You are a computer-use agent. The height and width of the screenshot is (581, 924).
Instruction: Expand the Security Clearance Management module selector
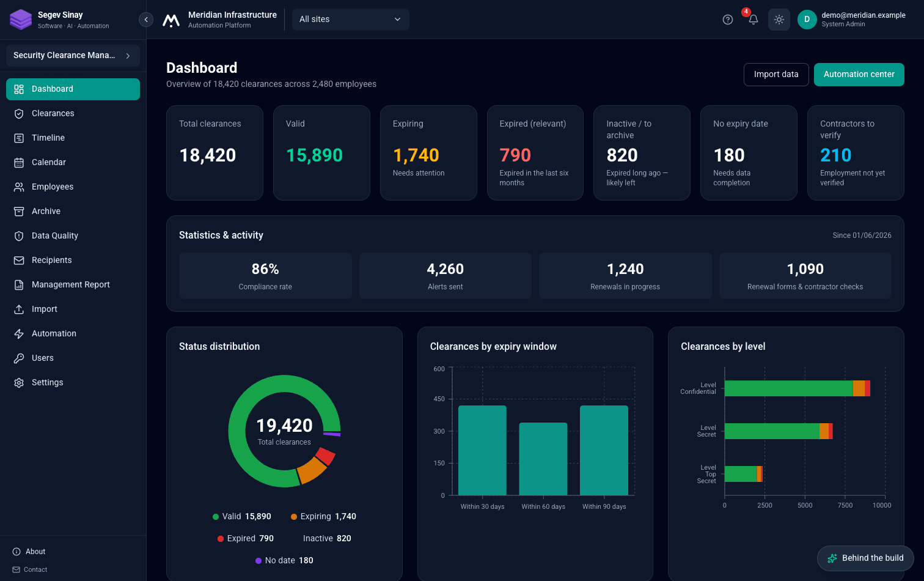coord(73,56)
